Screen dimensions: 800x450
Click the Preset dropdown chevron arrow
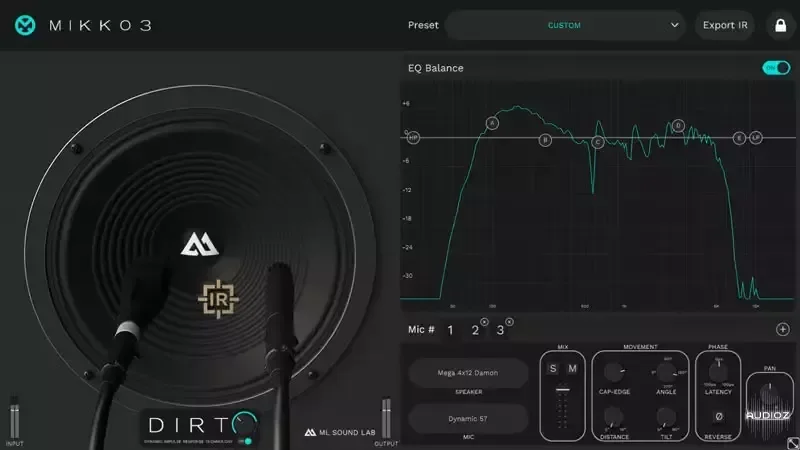pos(674,25)
